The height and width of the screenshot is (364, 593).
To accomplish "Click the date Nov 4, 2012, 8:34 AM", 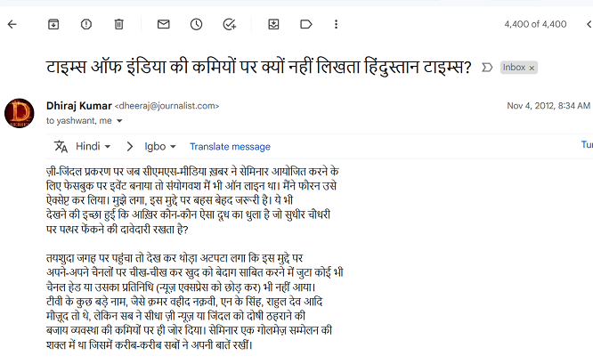I will pos(548,106).
